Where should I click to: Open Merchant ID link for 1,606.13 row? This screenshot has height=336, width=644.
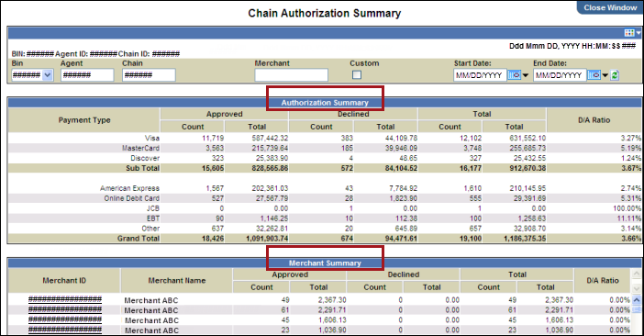click(x=65, y=319)
